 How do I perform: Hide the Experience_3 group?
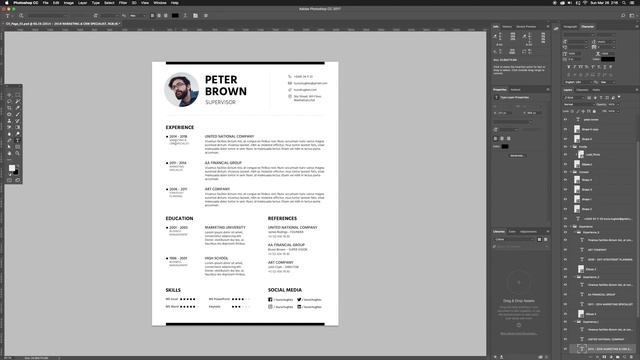click(565, 232)
